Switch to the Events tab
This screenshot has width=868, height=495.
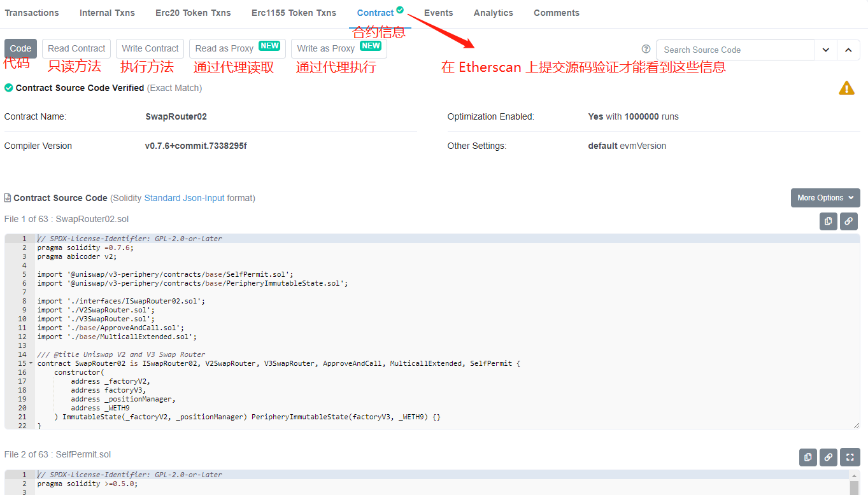[x=438, y=13]
